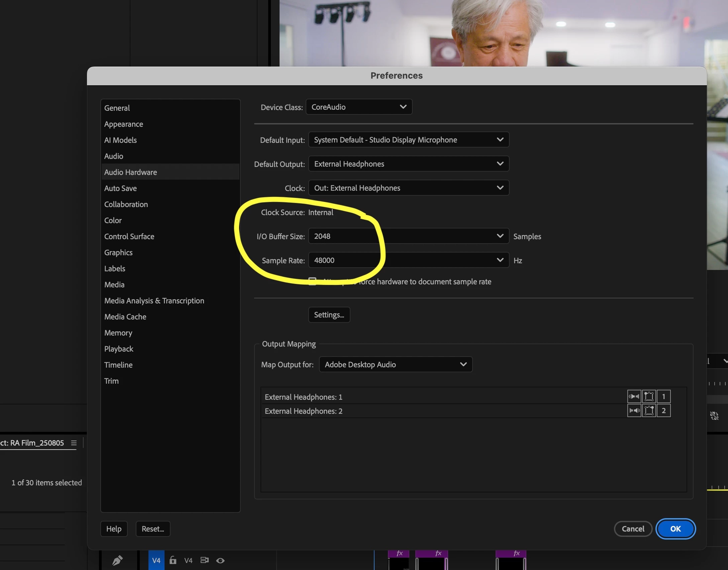Select External Headphones: 2 mapping row
Screen dimensions: 728x570
pyautogui.click(x=303, y=411)
